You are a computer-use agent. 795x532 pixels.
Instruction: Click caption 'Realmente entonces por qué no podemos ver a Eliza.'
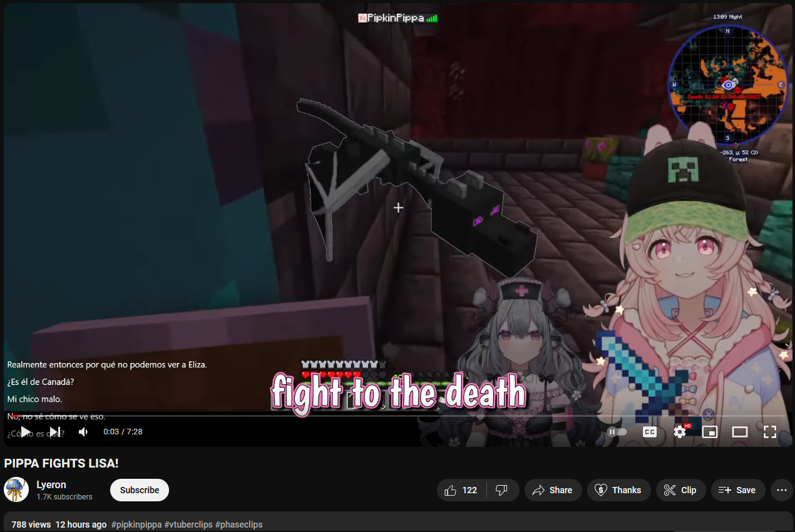[107, 364]
